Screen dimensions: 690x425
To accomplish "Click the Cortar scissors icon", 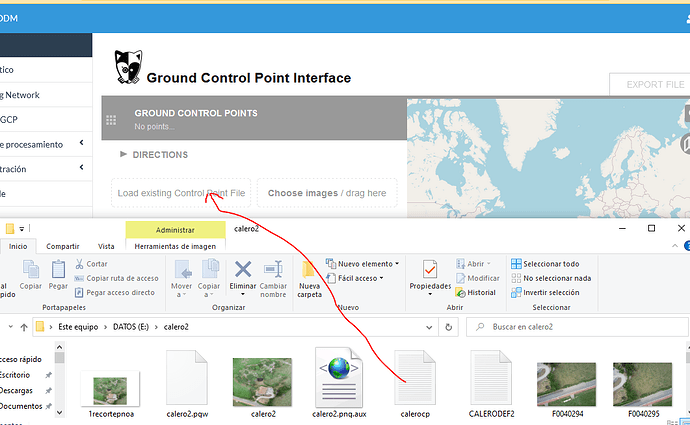I will point(78,264).
